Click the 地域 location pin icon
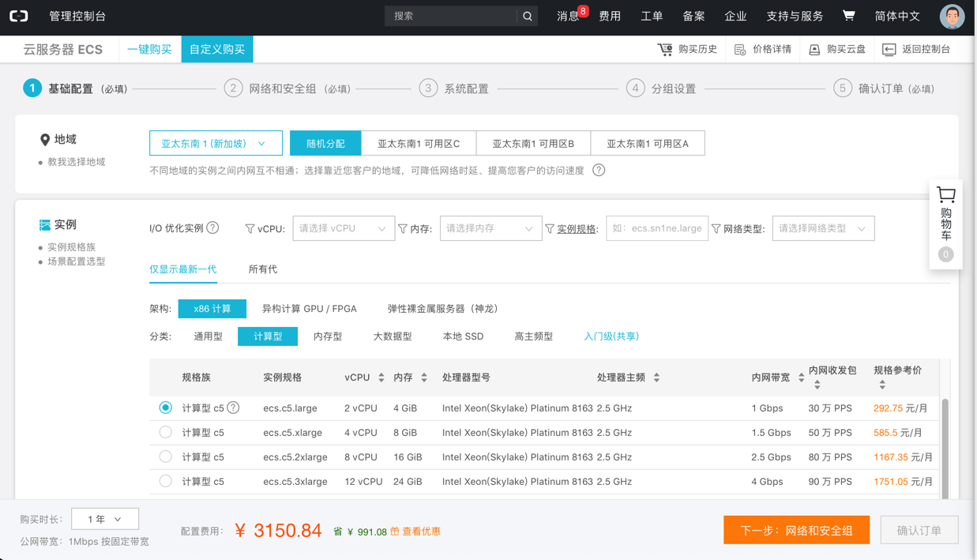 click(x=45, y=140)
